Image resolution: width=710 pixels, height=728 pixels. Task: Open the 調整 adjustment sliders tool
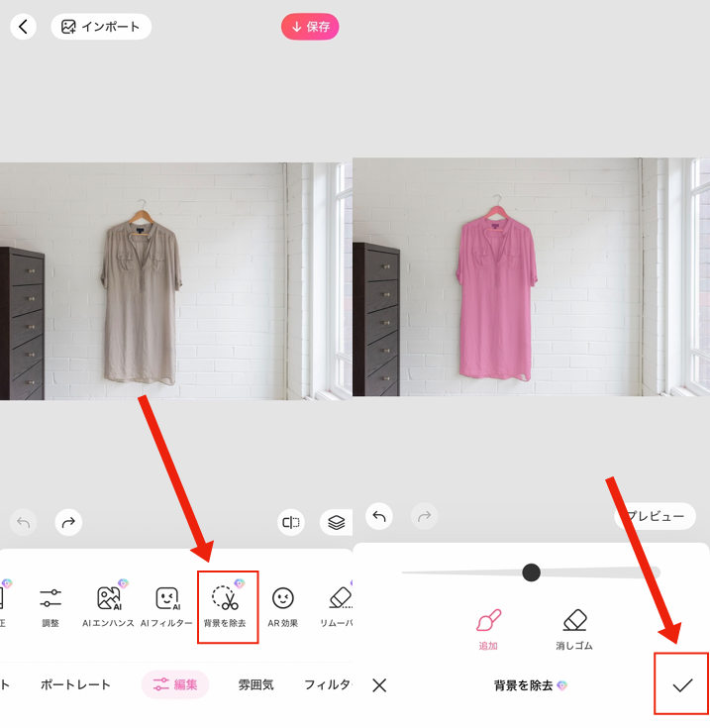point(51,607)
